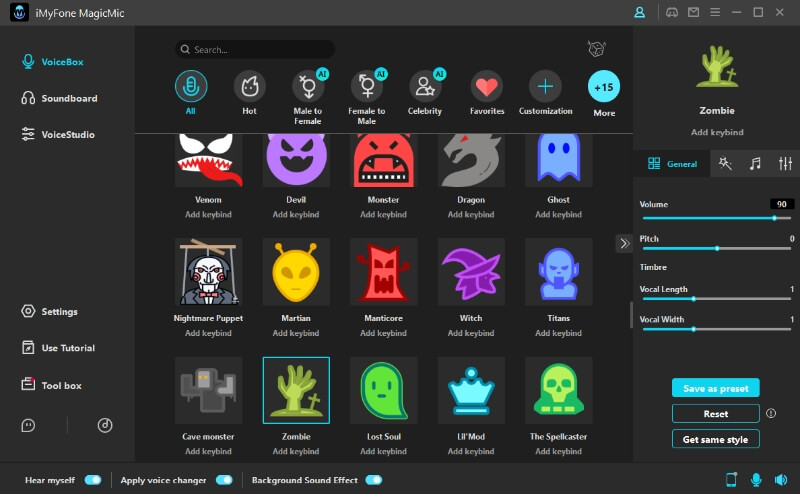Mute the speaker in status bar
800x494 pixels.
(781, 480)
